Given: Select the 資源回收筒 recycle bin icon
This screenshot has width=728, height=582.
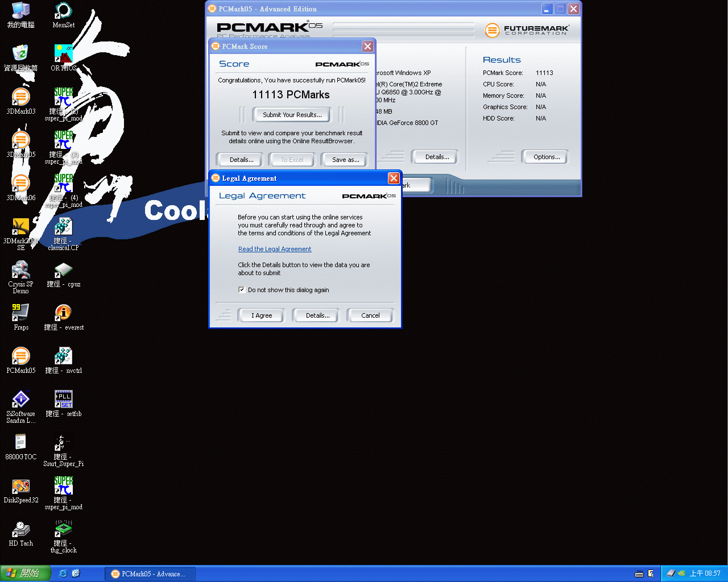Looking at the screenshot, I should [21, 58].
